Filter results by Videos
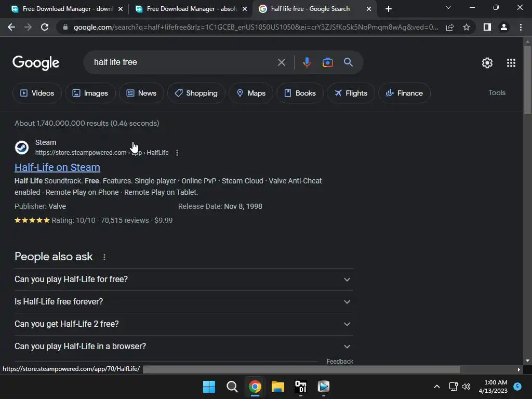 pyautogui.click(x=37, y=93)
